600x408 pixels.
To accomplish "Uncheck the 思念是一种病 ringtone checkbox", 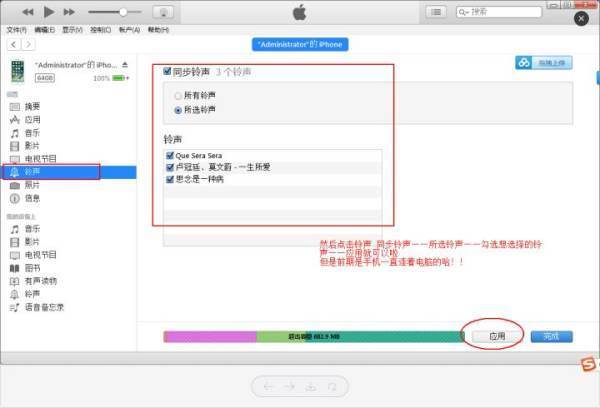I will 169,179.
